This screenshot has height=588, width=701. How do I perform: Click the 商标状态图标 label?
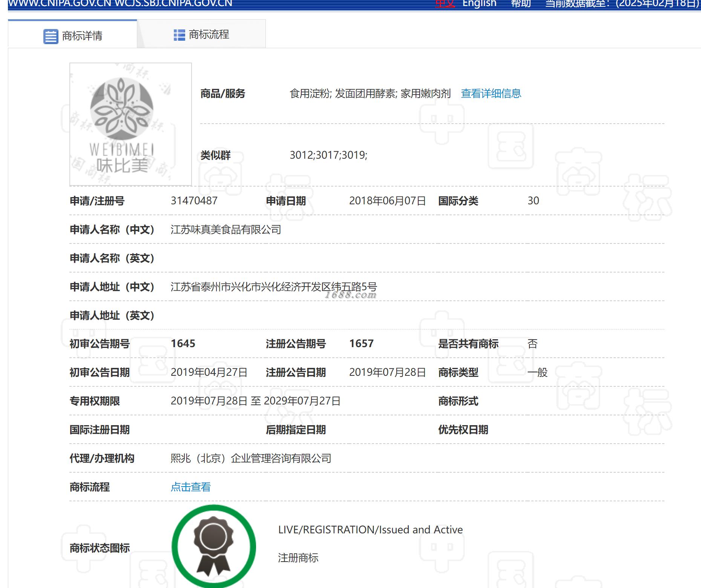coord(100,548)
